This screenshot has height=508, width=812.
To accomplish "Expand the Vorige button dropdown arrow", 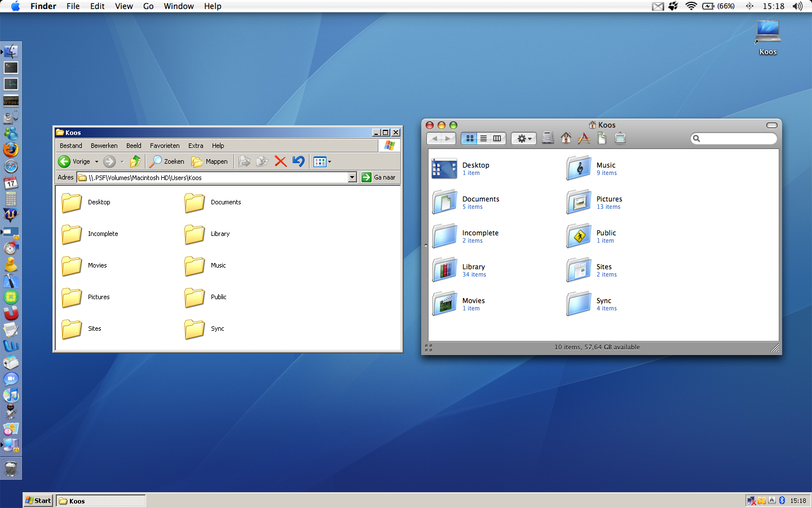I will 96,161.
